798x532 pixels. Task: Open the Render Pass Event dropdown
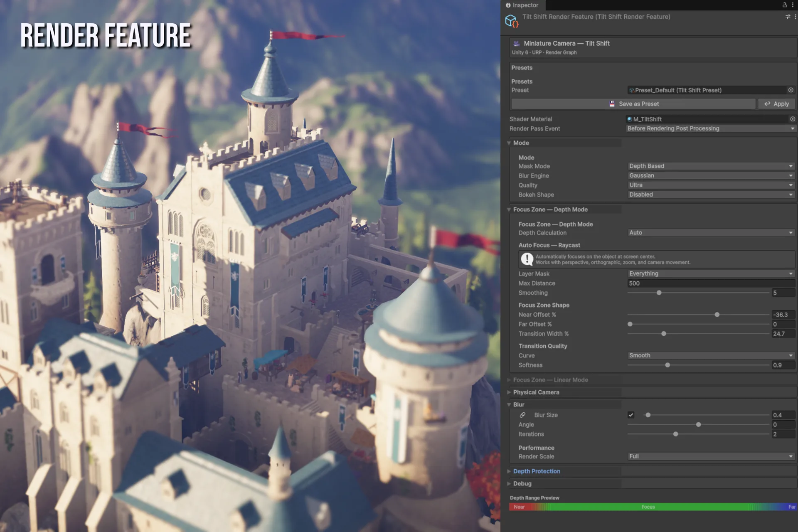pyautogui.click(x=711, y=128)
